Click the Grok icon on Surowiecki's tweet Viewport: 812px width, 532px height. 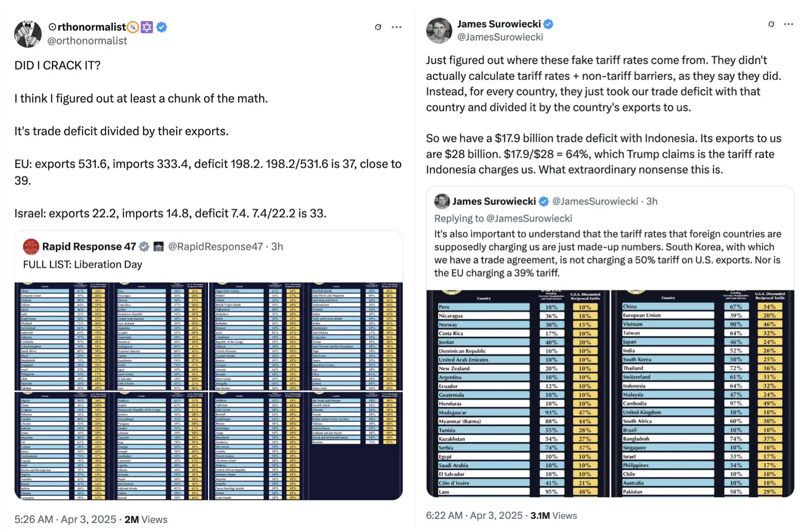click(771, 24)
